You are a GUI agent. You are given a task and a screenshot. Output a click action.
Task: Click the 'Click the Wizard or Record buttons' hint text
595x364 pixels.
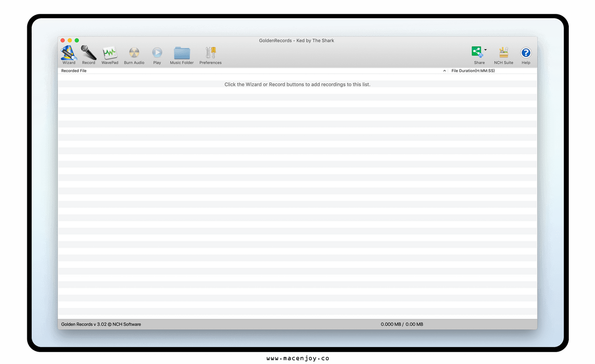coord(297,85)
